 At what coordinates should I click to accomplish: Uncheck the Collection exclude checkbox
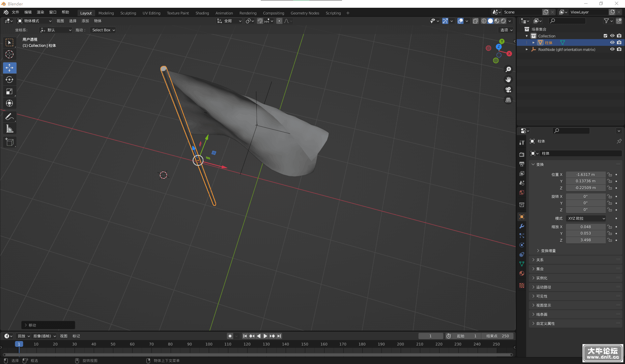pos(605,36)
